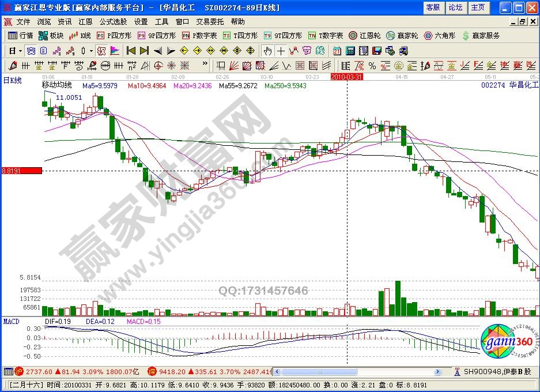
Task: Jump to first bar arrow icon
Action: tap(131, 51)
